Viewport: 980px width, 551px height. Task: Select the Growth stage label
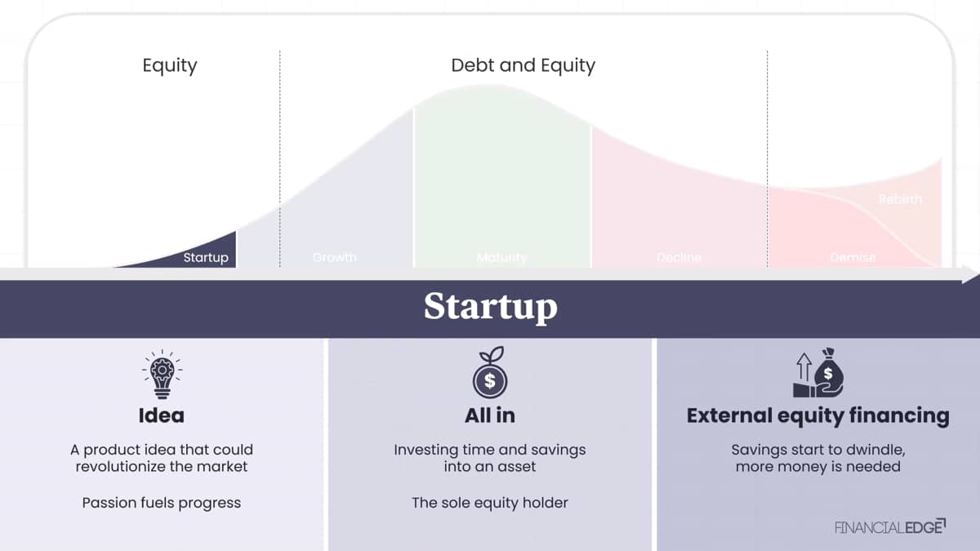(334, 257)
